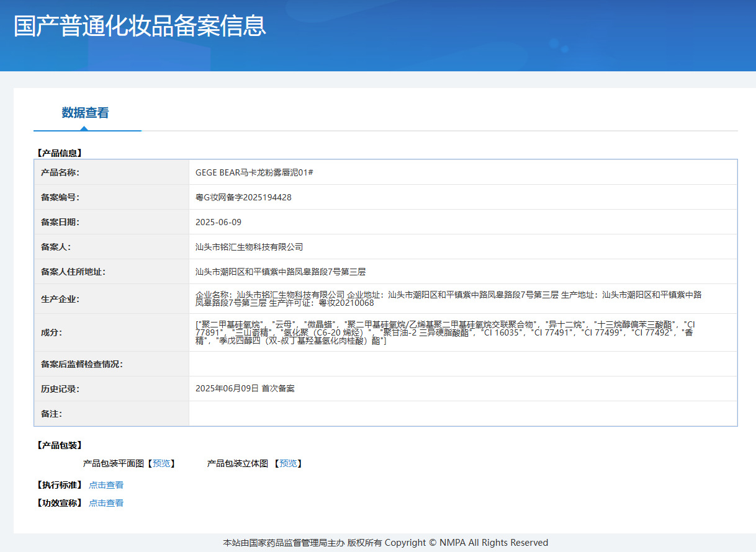Image resolution: width=756 pixels, height=552 pixels.
Task: Click the 产品包装平面图 label
Action: click(x=114, y=463)
